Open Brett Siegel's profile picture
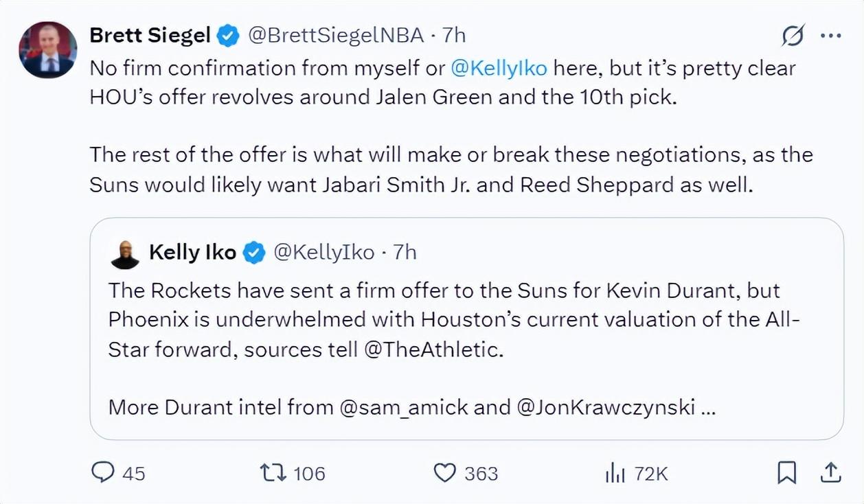864x504 pixels. click(48, 49)
